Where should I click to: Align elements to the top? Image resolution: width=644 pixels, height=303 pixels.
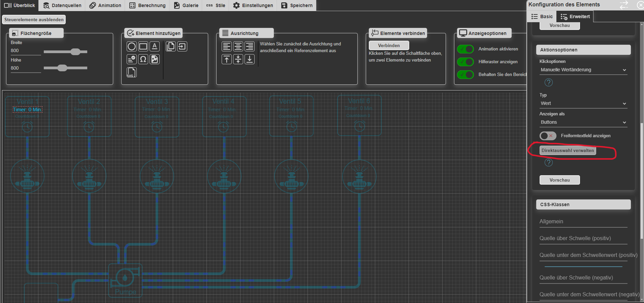tap(227, 60)
